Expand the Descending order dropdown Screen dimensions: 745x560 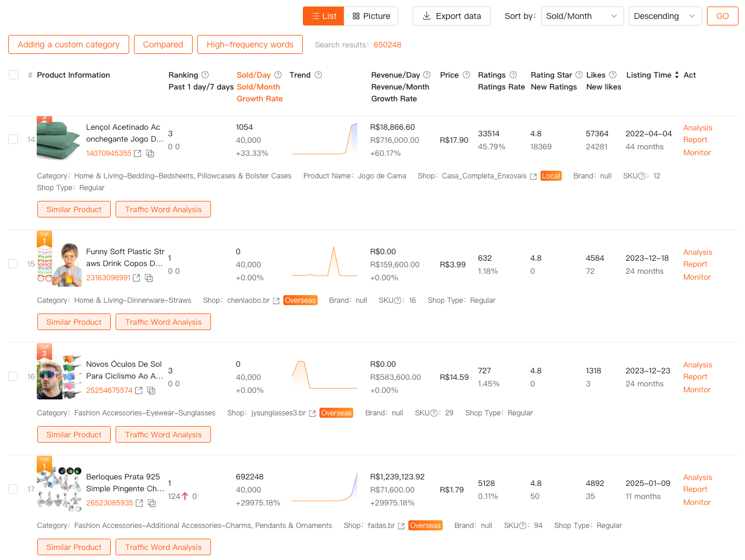pyautogui.click(x=665, y=16)
